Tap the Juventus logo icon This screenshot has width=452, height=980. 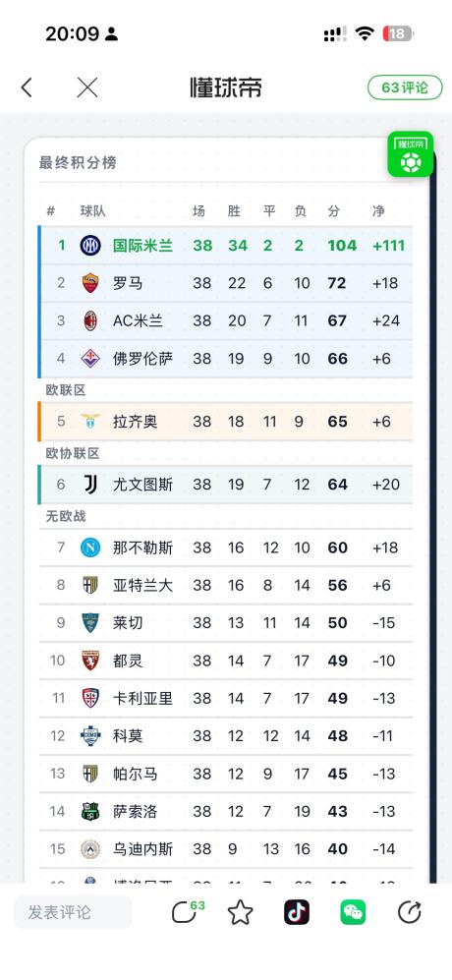tap(90, 484)
